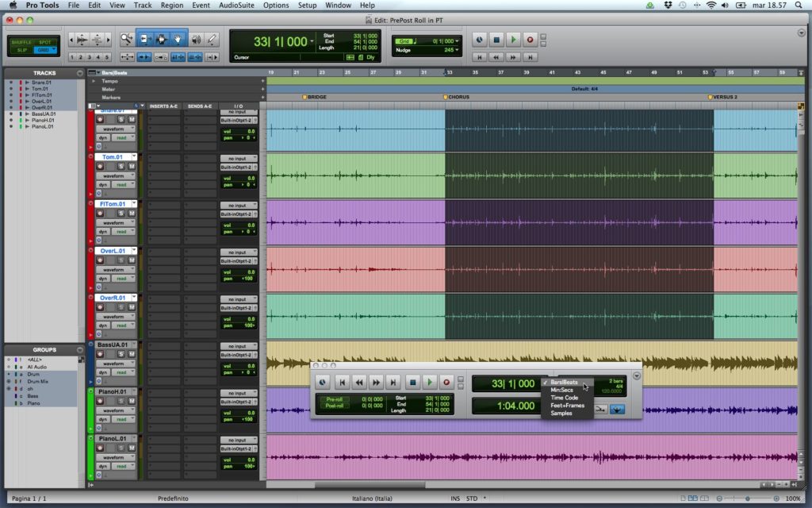The width and height of the screenshot is (812, 508).
Task: Expand the Tempo ruler
Action: pyautogui.click(x=94, y=81)
